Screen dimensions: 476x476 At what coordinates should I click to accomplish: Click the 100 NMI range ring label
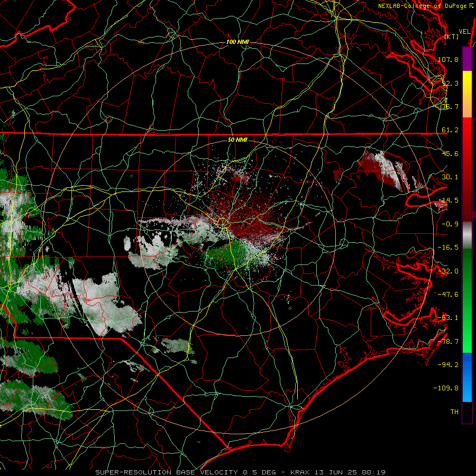click(x=237, y=42)
